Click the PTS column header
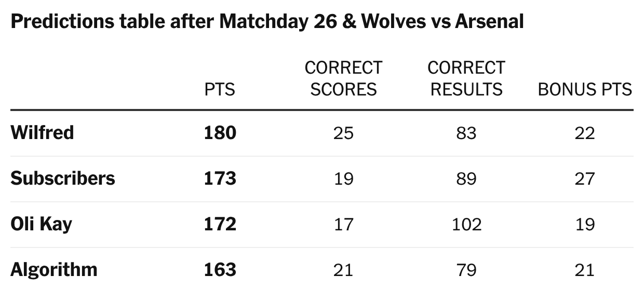The image size is (644, 303). pos(220,89)
